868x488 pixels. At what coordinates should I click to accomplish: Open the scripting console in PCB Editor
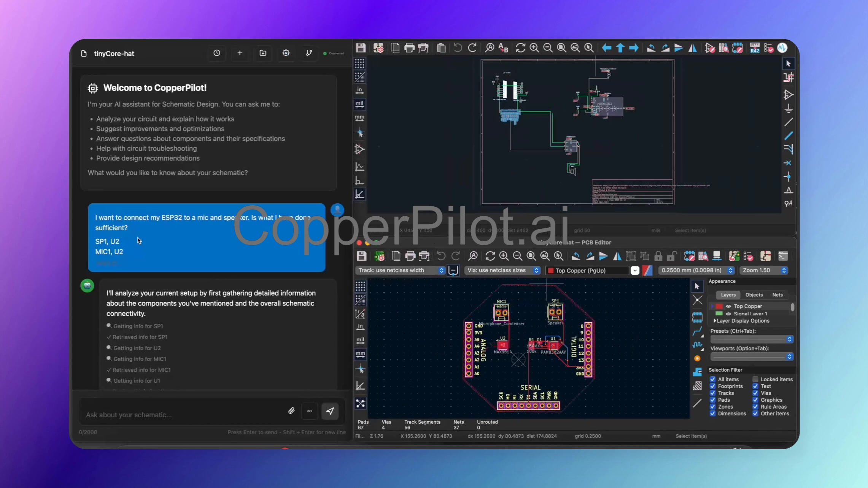pos(783,256)
